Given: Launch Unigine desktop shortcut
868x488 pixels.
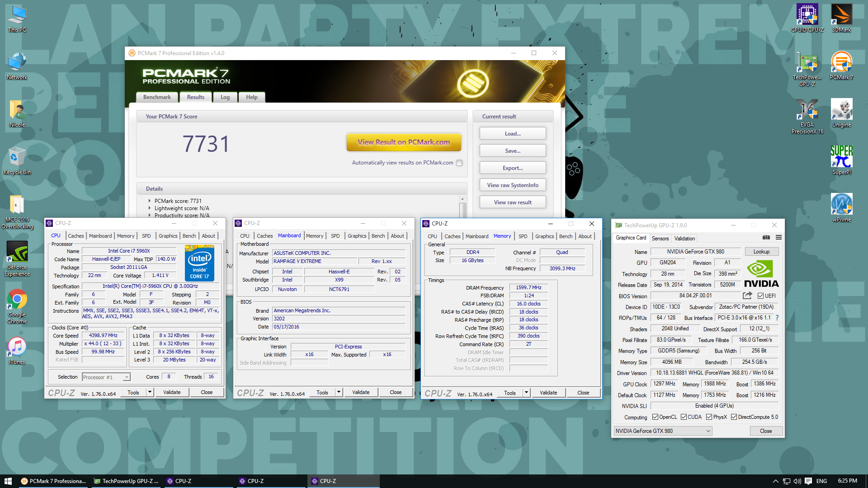Looking at the screenshot, I should coord(842,114).
